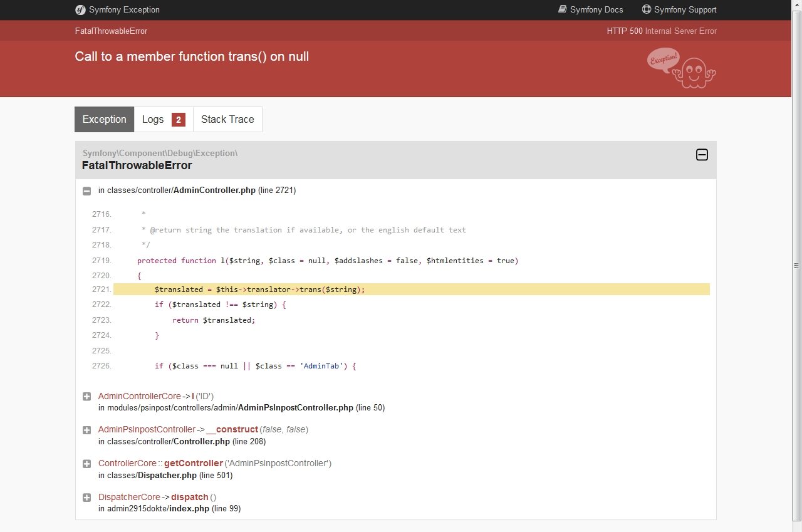This screenshot has height=532, width=802.
Task: Click the index.php line 99 path
Action: point(169,508)
